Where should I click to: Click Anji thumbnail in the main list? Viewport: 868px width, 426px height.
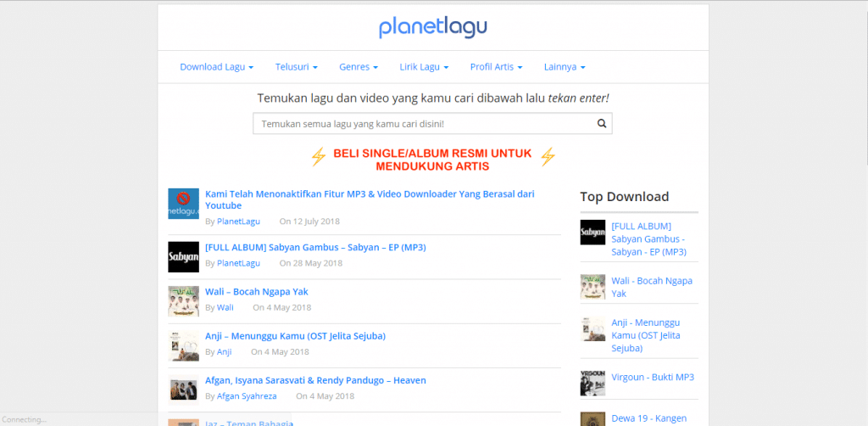(x=183, y=345)
